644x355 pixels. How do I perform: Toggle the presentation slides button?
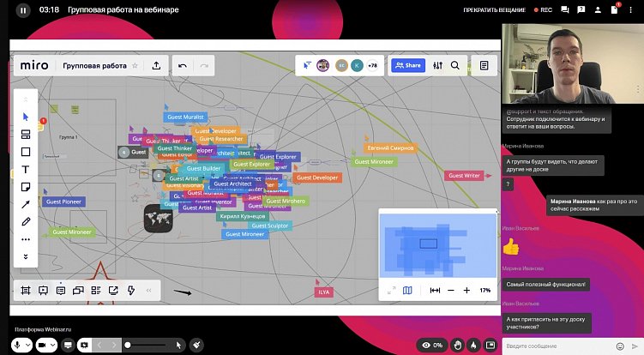pyautogui.click(x=85, y=345)
